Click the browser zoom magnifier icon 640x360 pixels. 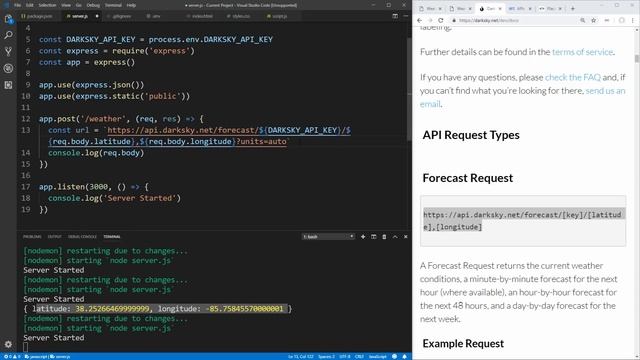point(582,20)
